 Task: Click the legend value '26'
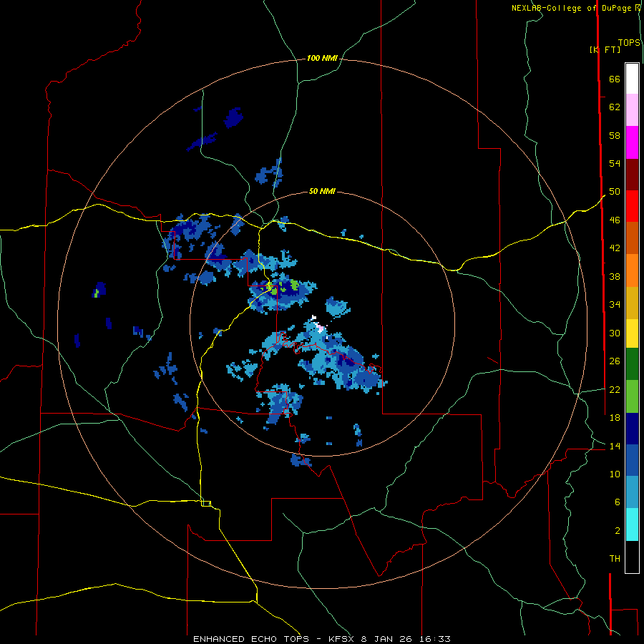click(615, 361)
